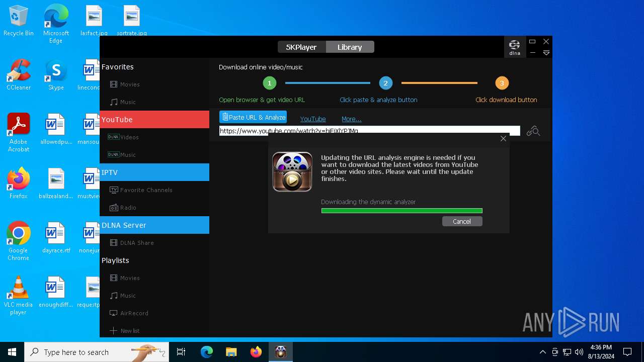
Task: Open Firefox desktop shortcut
Action: [19, 184]
